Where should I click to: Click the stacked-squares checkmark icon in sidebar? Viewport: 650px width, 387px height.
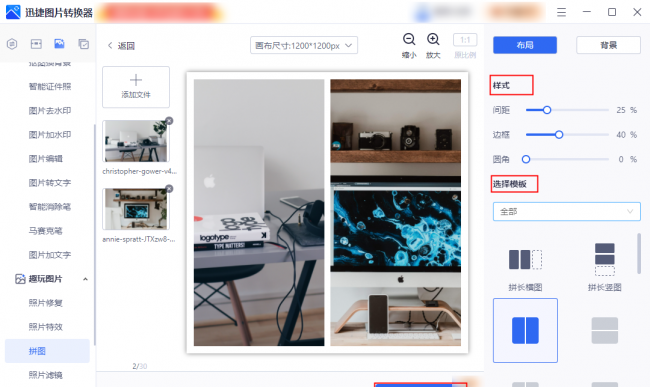click(x=84, y=44)
